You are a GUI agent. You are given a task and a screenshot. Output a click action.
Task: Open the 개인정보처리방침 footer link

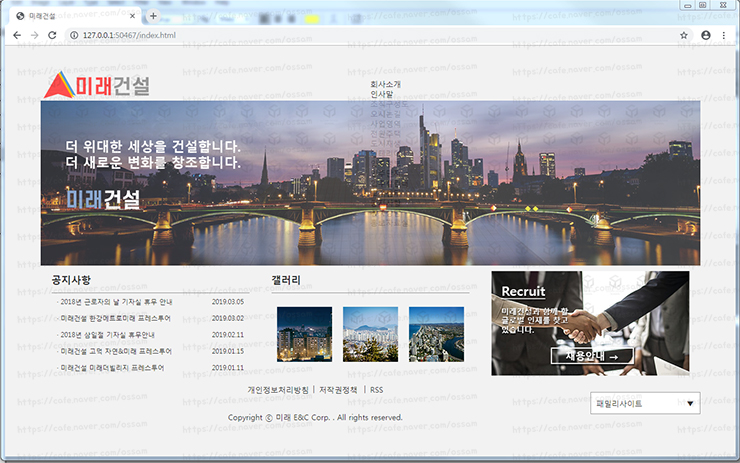pyautogui.click(x=278, y=390)
